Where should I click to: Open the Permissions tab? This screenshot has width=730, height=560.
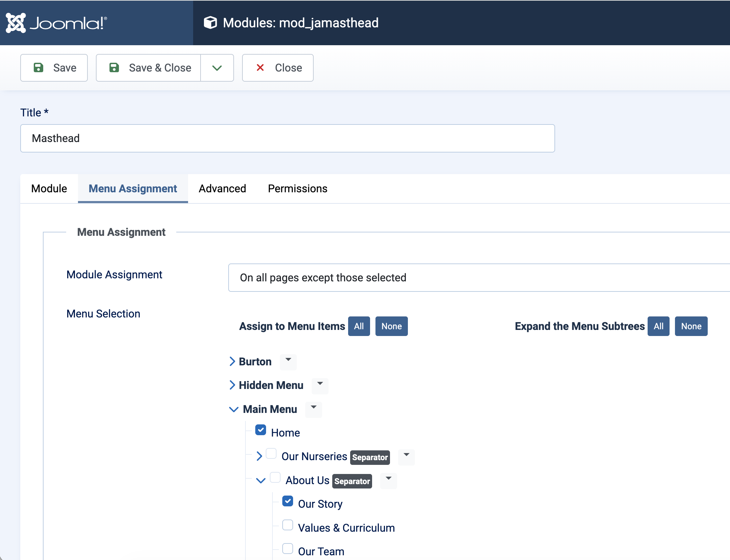[x=297, y=189]
